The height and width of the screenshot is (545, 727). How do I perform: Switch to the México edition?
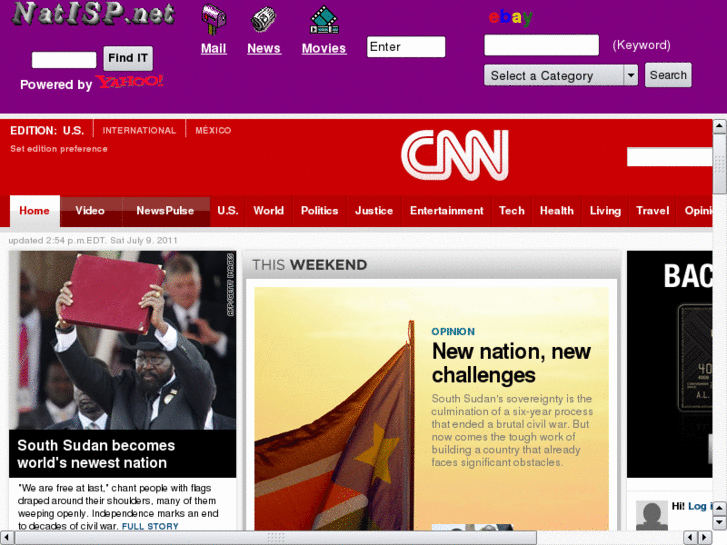point(213,130)
